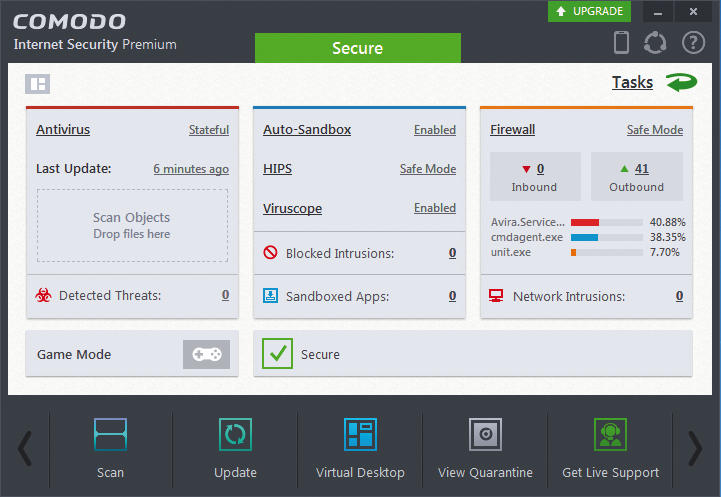Change Antivirus Stateful mode

[x=209, y=130]
